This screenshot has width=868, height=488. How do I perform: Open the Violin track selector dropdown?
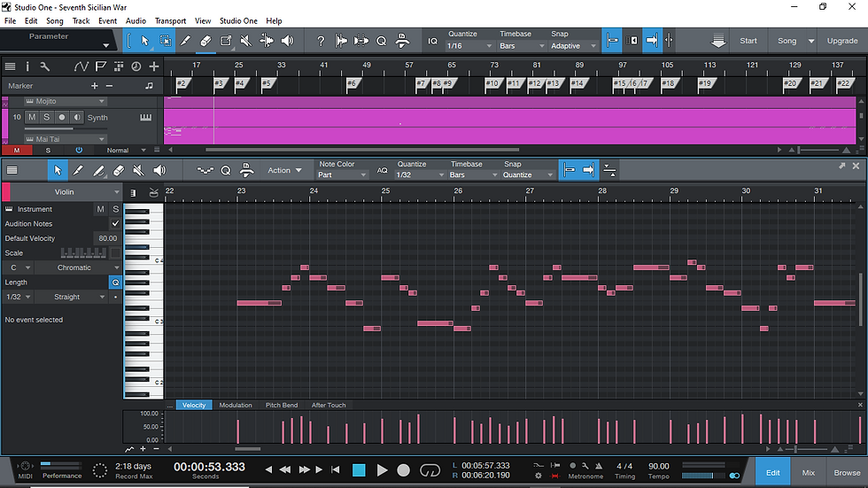click(x=64, y=192)
